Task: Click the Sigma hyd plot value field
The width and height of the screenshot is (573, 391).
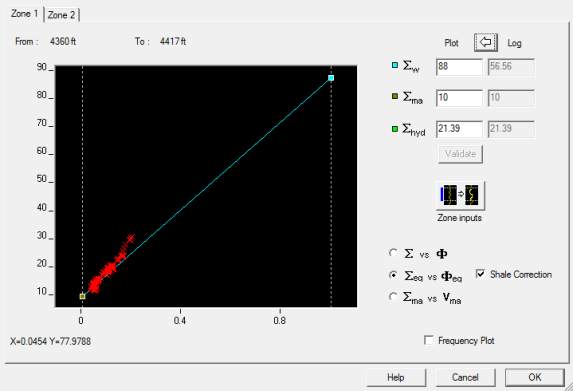Action: pyautogui.click(x=459, y=129)
